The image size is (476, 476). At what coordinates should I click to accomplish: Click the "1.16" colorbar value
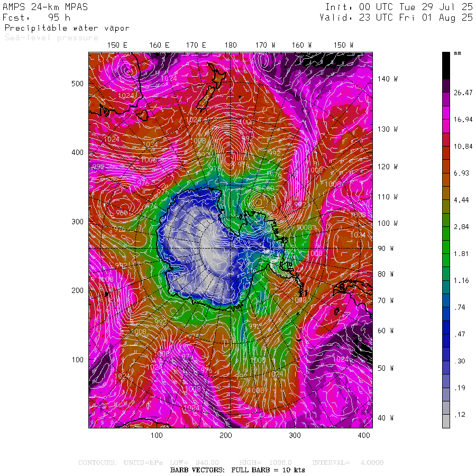461,280
